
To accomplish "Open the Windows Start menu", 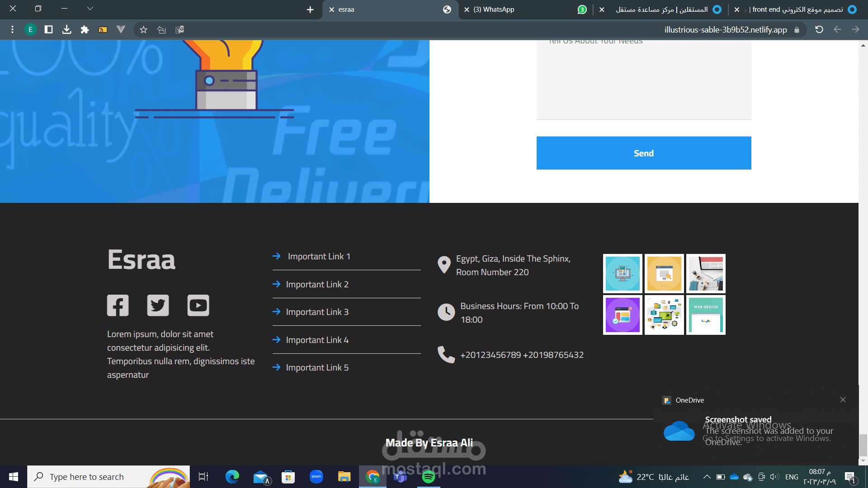I will (x=13, y=477).
